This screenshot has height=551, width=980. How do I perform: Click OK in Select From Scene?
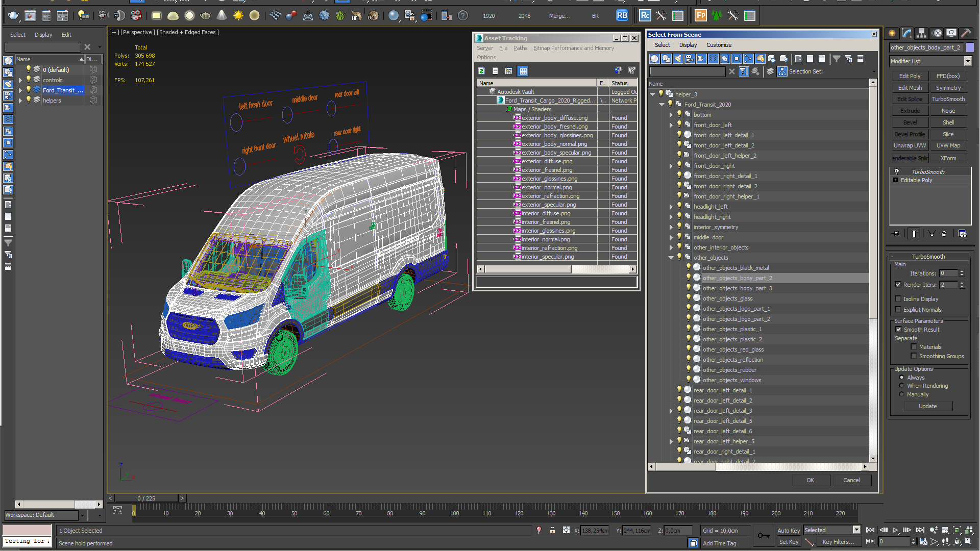810,480
